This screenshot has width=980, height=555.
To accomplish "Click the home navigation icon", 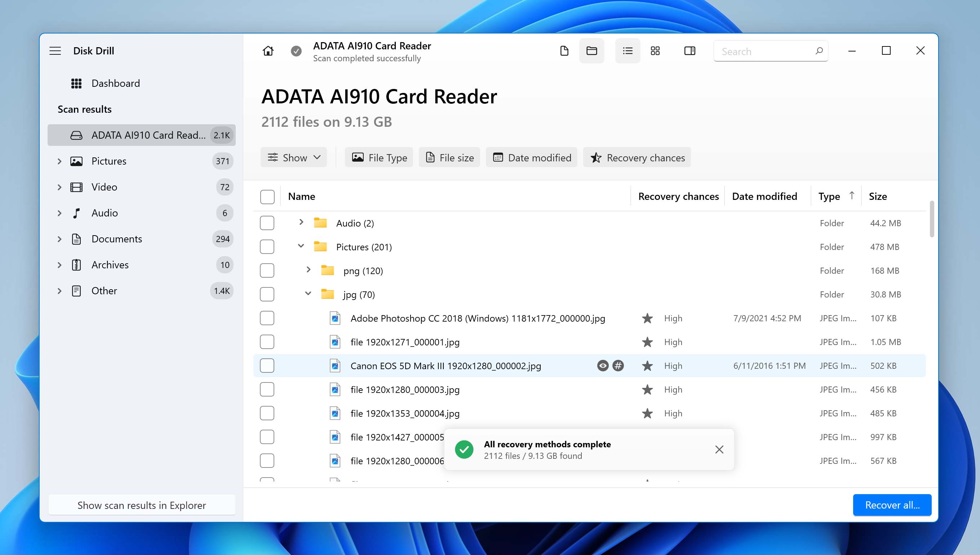I will tap(268, 50).
